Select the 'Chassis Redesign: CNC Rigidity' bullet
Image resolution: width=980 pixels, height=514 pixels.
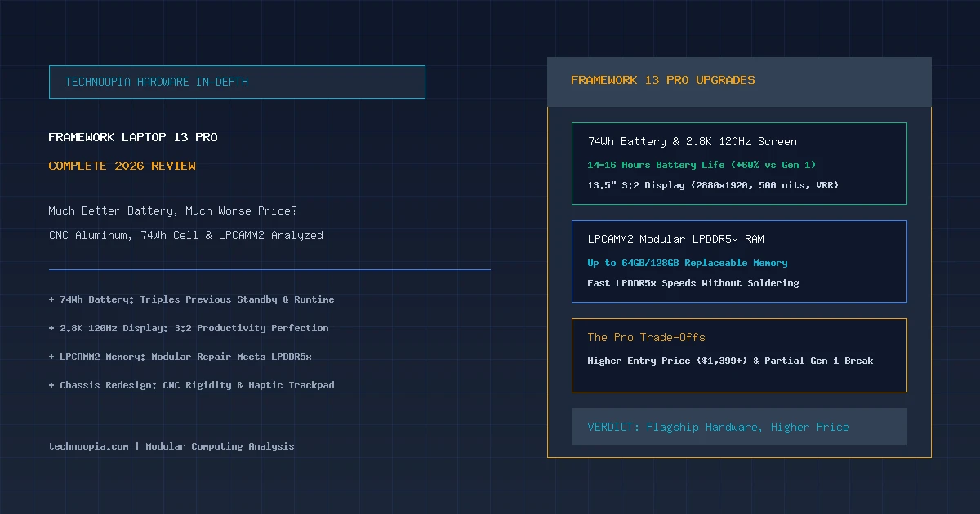coord(192,385)
